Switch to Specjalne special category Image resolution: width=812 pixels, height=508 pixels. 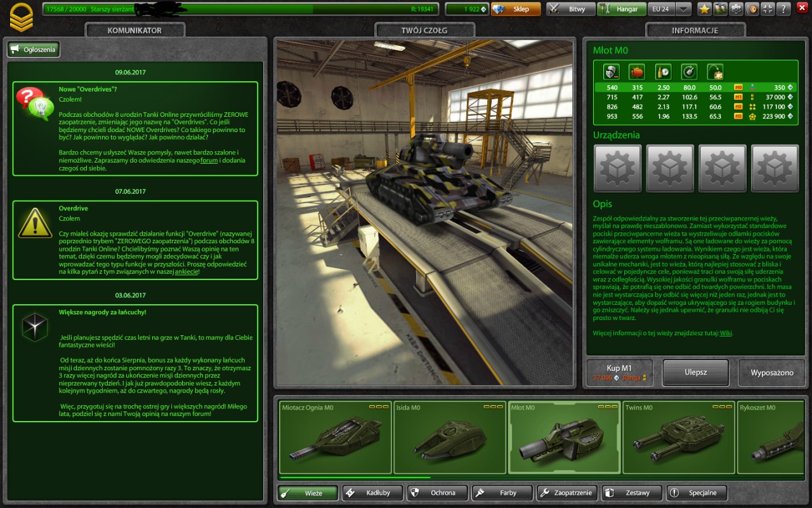point(697,493)
